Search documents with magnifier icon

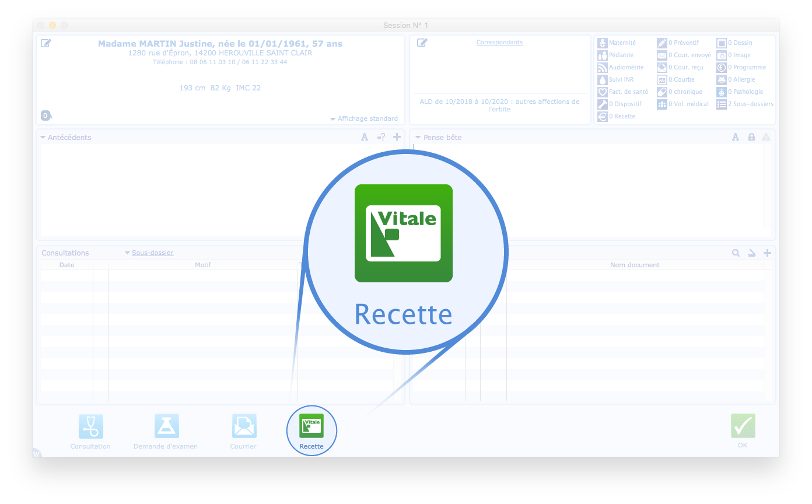pyautogui.click(x=736, y=253)
